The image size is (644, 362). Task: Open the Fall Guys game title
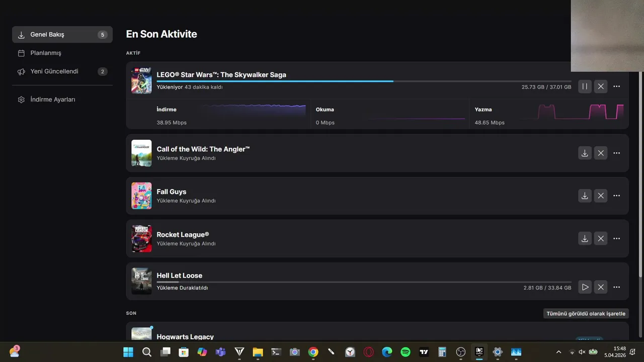point(172,192)
